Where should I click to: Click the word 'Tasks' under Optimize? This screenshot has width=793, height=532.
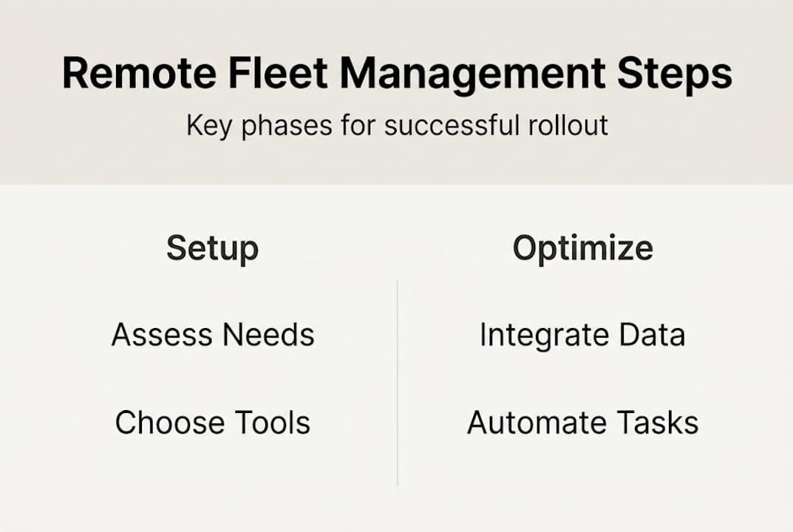[658, 423]
